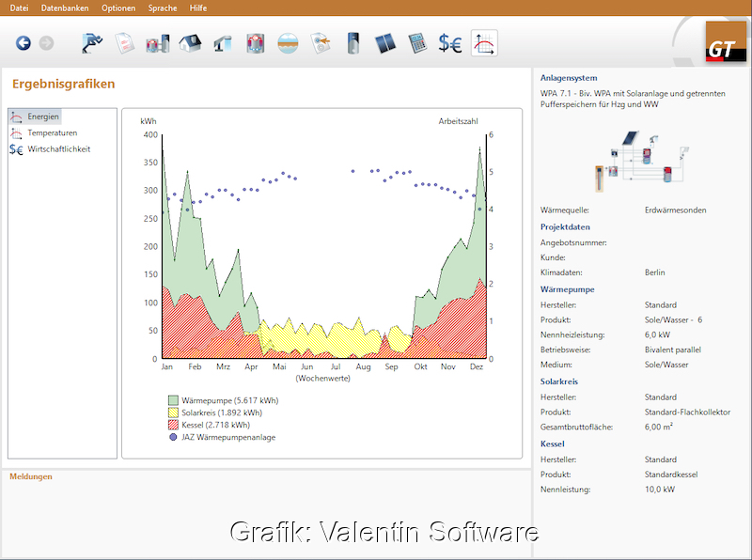Open the Optionen menu
The width and height of the screenshot is (752, 560).
(118, 8)
